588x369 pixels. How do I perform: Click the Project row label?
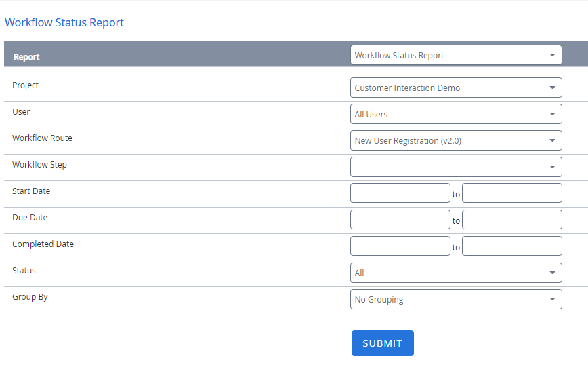click(x=25, y=85)
